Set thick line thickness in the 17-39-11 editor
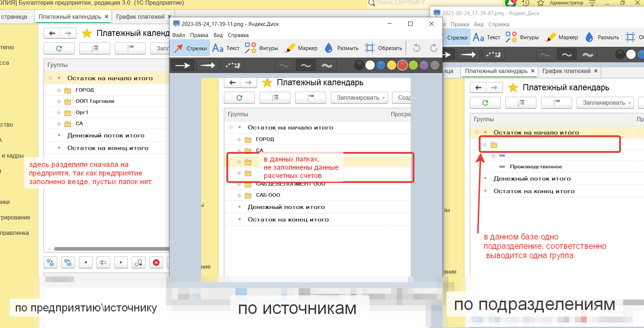 (x=327, y=65)
